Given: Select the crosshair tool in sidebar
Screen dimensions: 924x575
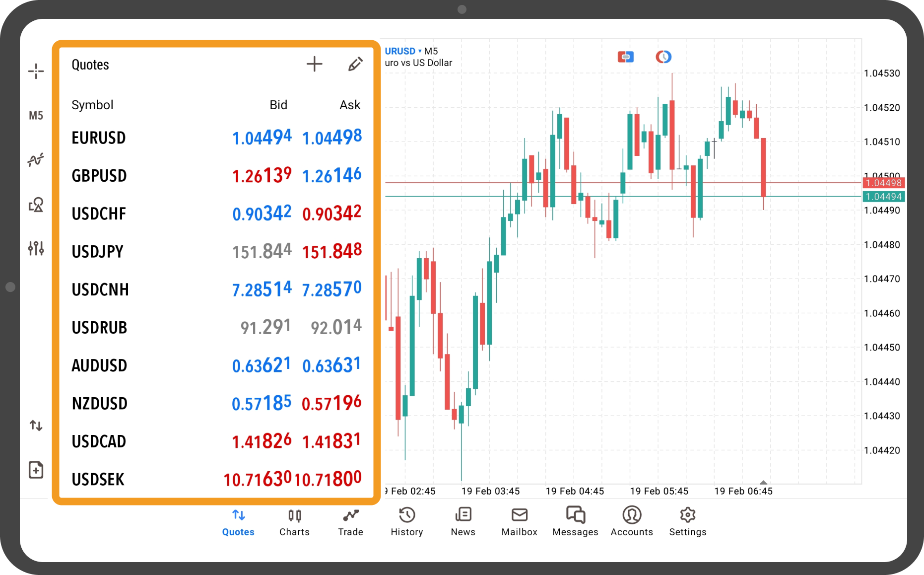Looking at the screenshot, I should tap(36, 72).
